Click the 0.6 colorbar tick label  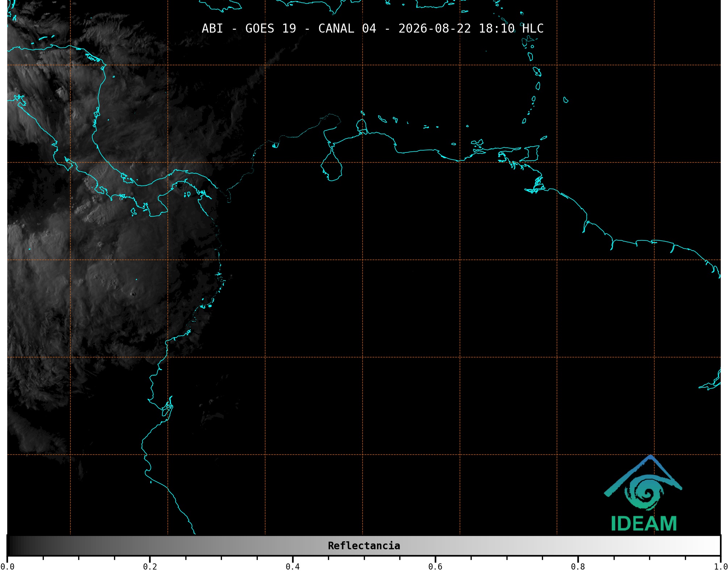pos(435,567)
